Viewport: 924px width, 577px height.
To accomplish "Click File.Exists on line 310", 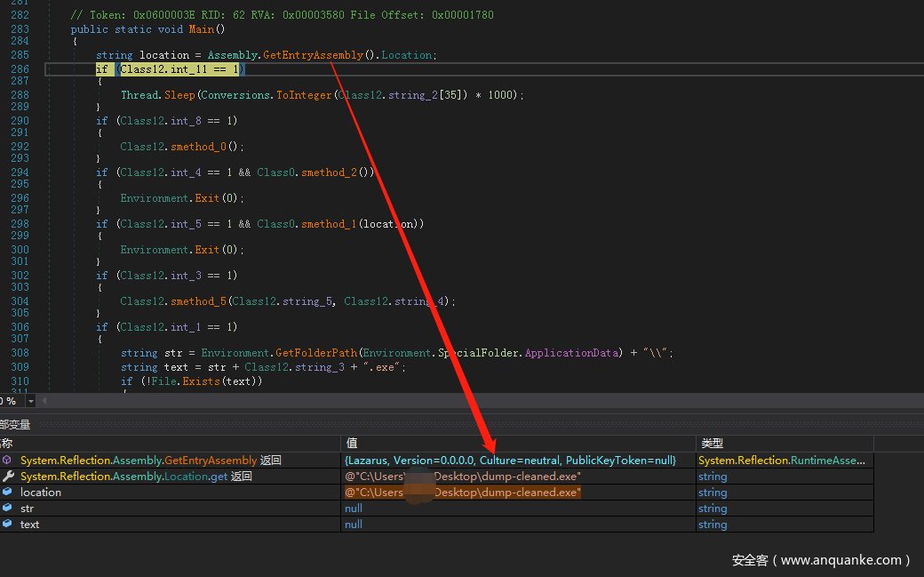I will click(x=185, y=381).
